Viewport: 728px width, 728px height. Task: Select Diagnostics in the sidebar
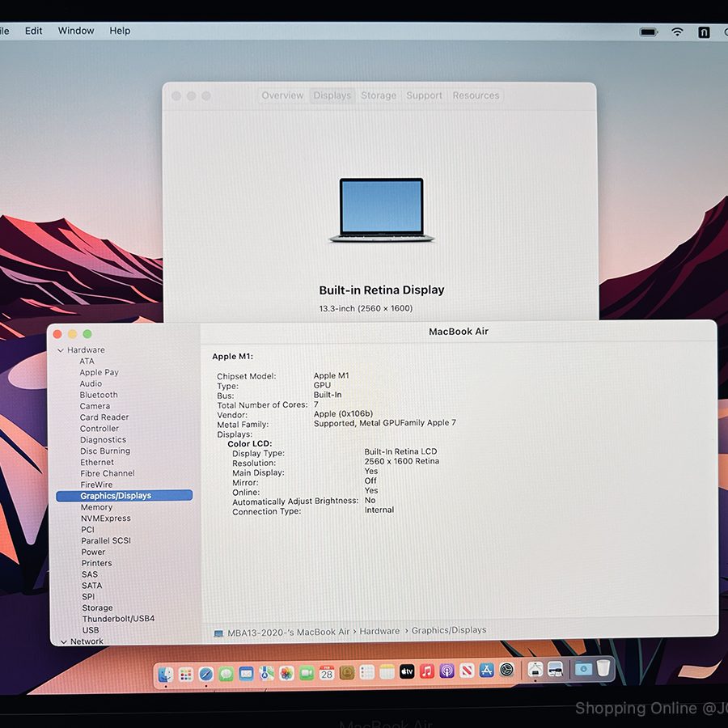tap(103, 440)
